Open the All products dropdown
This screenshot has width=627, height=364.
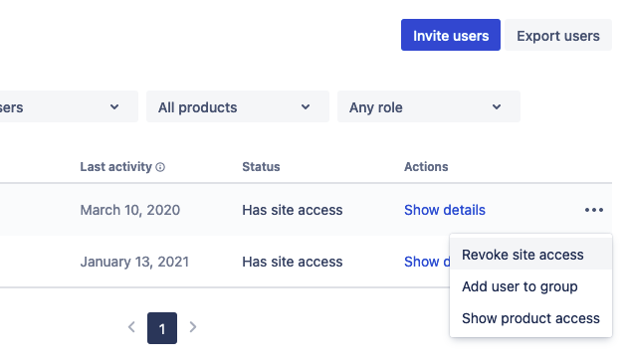pyautogui.click(x=238, y=106)
